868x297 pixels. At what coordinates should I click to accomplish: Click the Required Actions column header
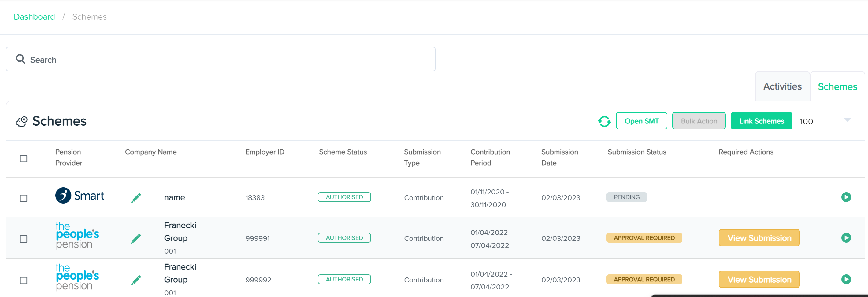pos(746,152)
